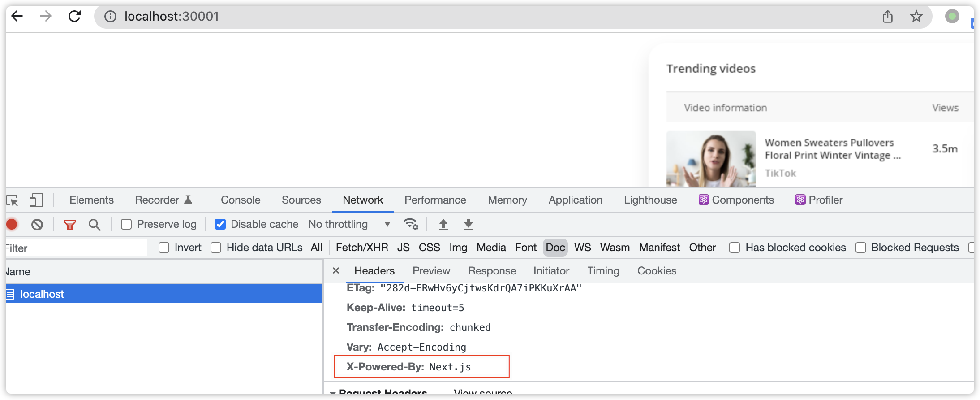Image resolution: width=980 pixels, height=400 pixels.
Task: Filter requests by CSS
Action: [430, 248]
